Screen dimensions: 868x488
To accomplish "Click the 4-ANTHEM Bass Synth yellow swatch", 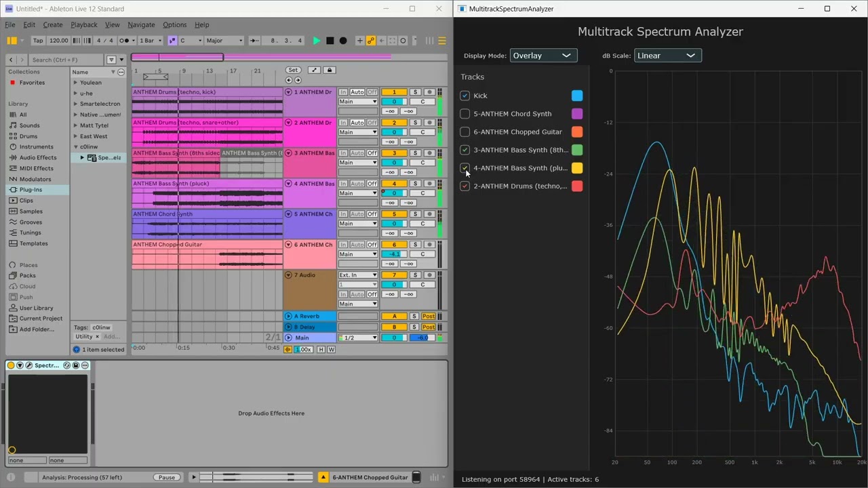I will point(577,168).
